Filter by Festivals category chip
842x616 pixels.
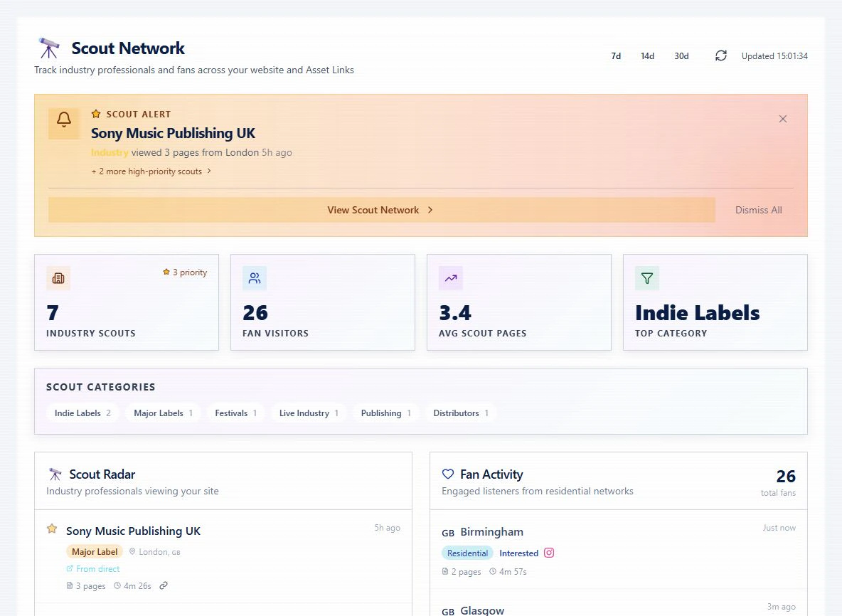click(x=235, y=413)
